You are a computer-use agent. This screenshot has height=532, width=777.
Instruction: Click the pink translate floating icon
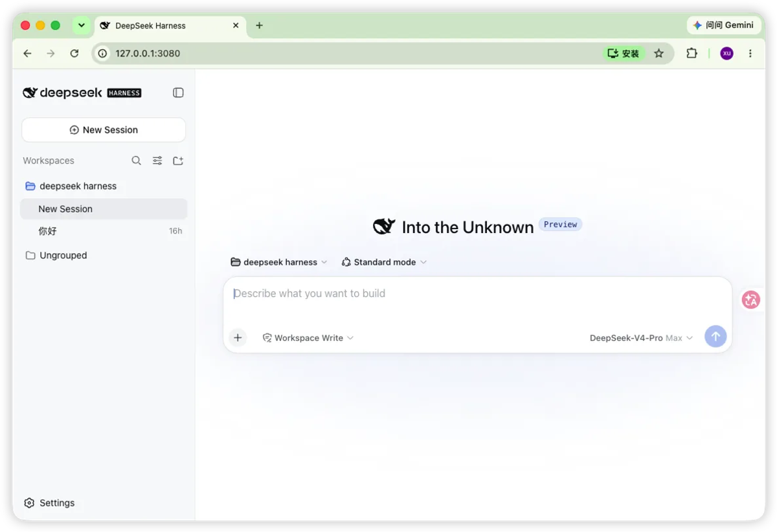coord(751,300)
